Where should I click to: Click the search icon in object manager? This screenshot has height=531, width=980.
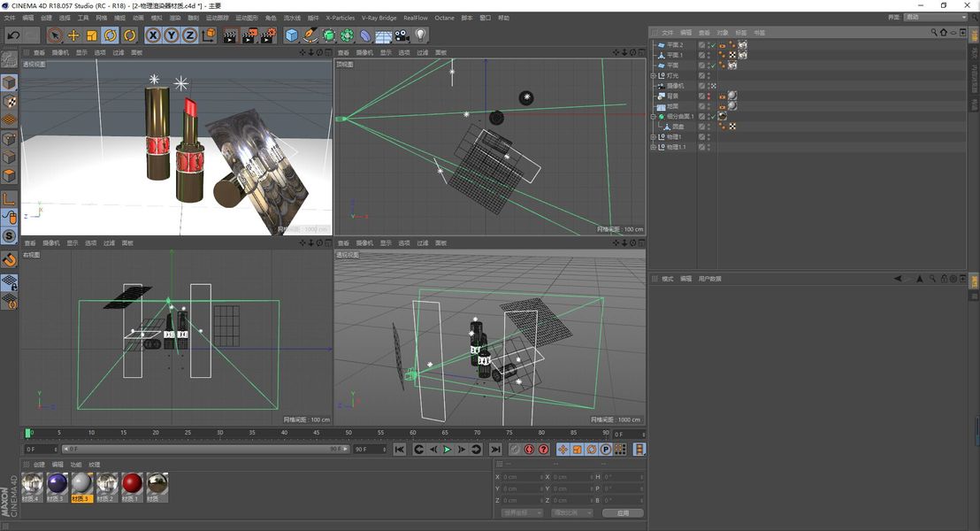934,33
